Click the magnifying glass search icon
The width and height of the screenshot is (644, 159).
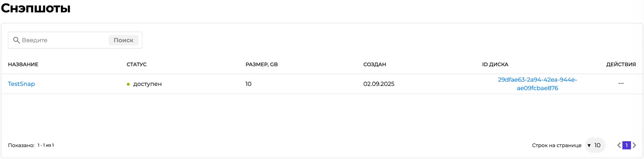pyautogui.click(x=16, y=40)
